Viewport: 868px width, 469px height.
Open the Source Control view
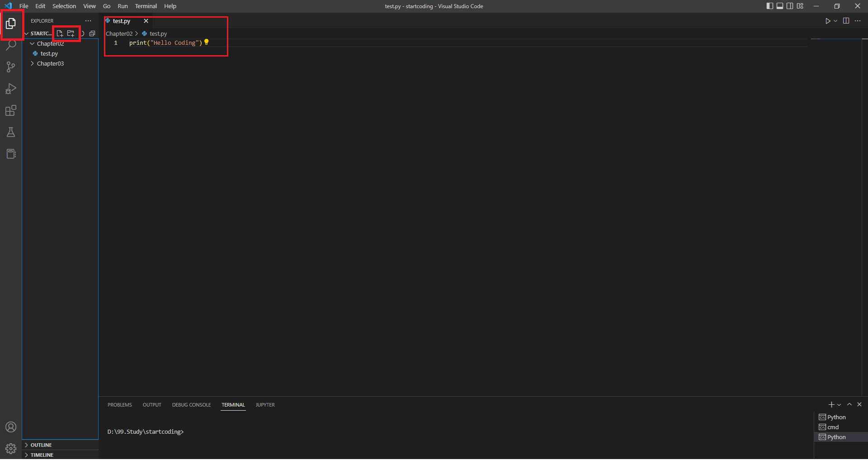click(x=11, y=67)
